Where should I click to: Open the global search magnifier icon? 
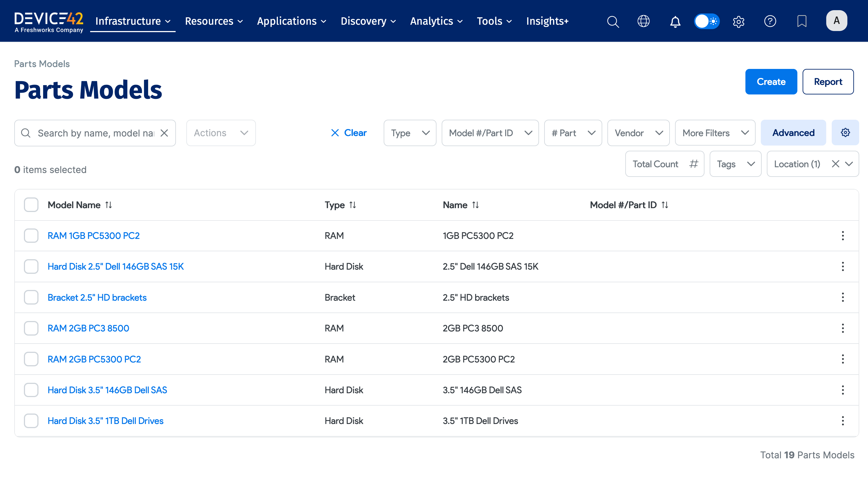tap(613, 21)
